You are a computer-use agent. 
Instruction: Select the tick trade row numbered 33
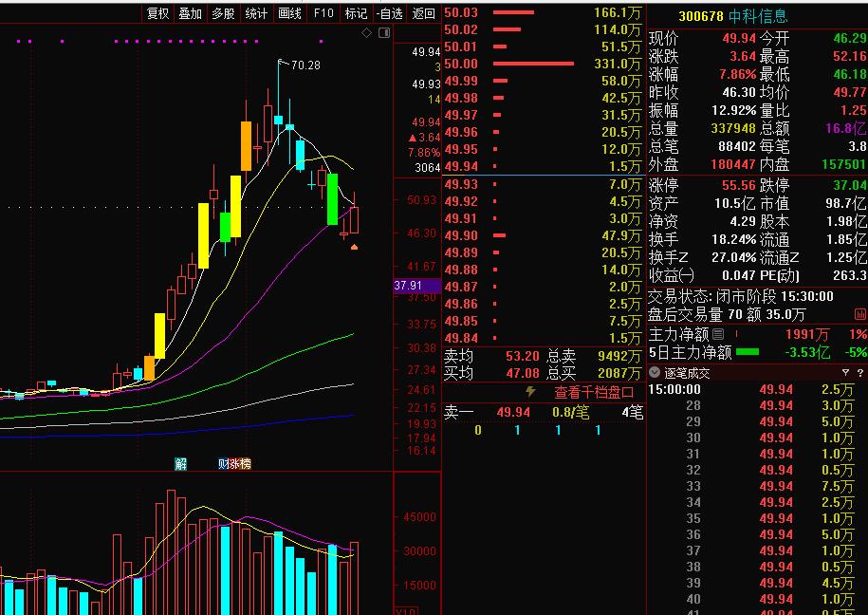coord(757,486)
